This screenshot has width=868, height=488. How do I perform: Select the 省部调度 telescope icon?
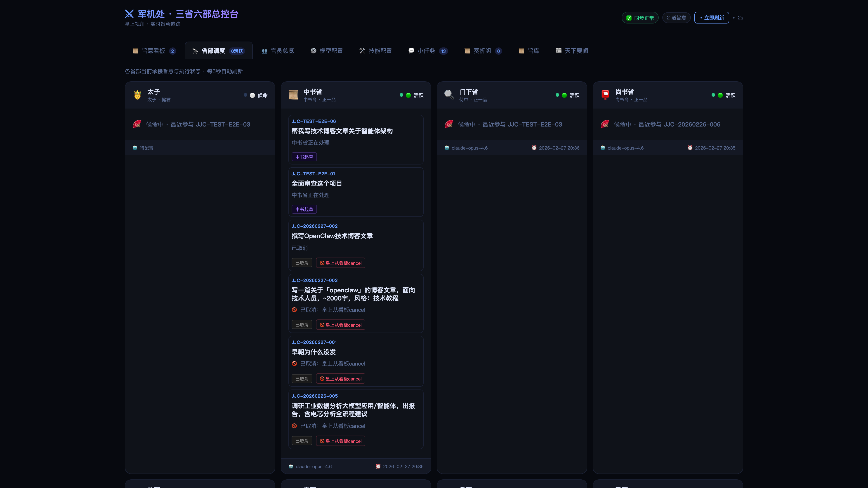tap(195, 51)
